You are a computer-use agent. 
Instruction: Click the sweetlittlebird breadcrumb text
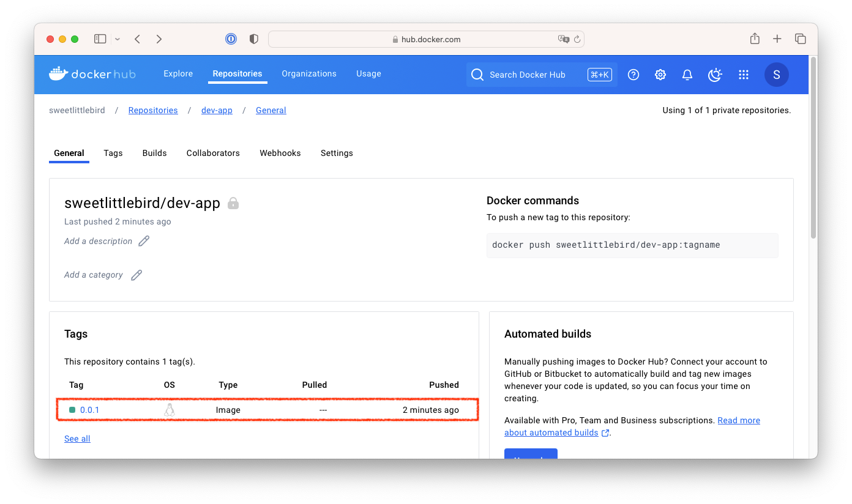click(77, 111)
